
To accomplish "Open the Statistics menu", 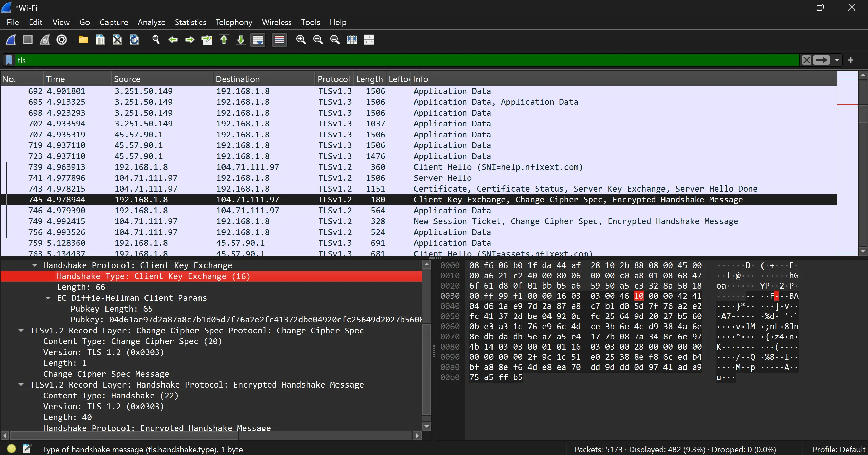I will tap(190, 22).
